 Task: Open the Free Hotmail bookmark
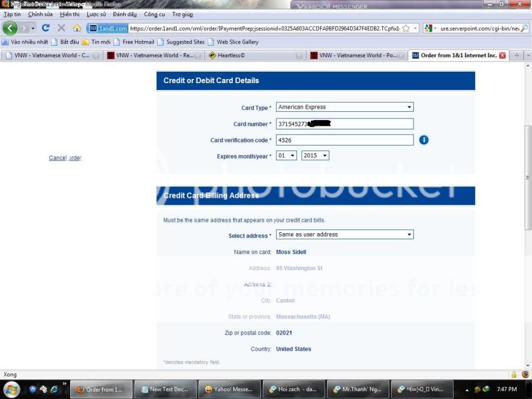(x=138, y=42)
